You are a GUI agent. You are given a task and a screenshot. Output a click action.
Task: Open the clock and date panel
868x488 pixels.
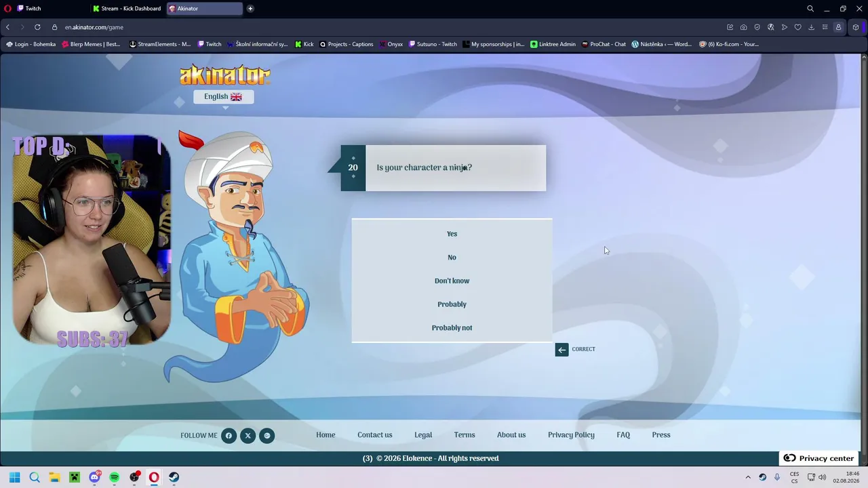(846, 477)
